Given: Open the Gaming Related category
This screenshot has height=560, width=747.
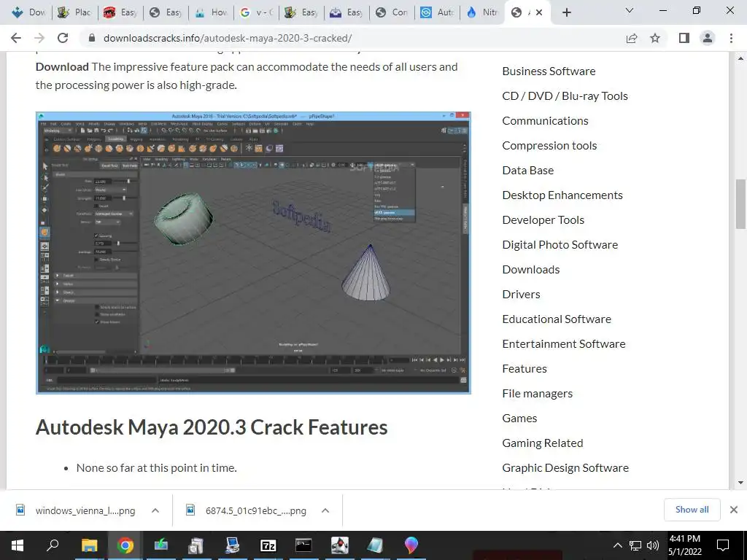Looking at the screenshot, I should click(543, 443).
